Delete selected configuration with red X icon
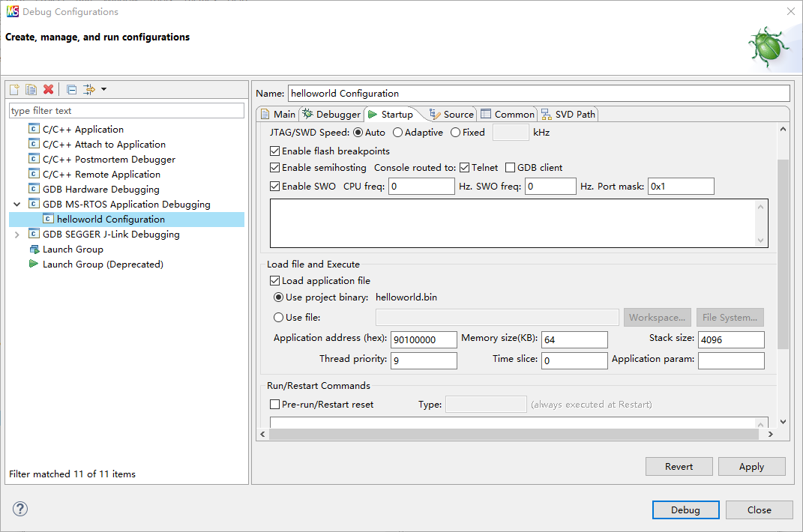 pyautogui.click(x=49, y=90)
